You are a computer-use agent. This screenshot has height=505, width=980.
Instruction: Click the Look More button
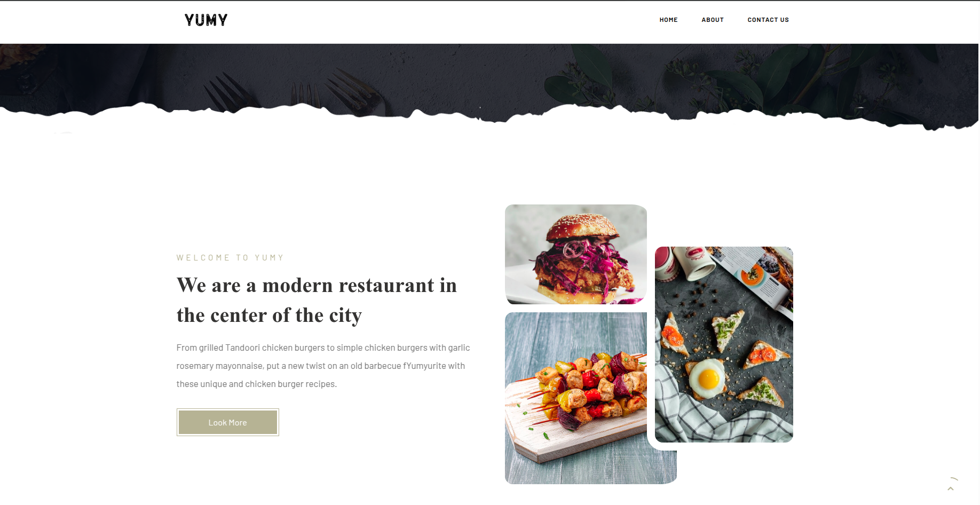pyautogui.click(x=228, y=422)
